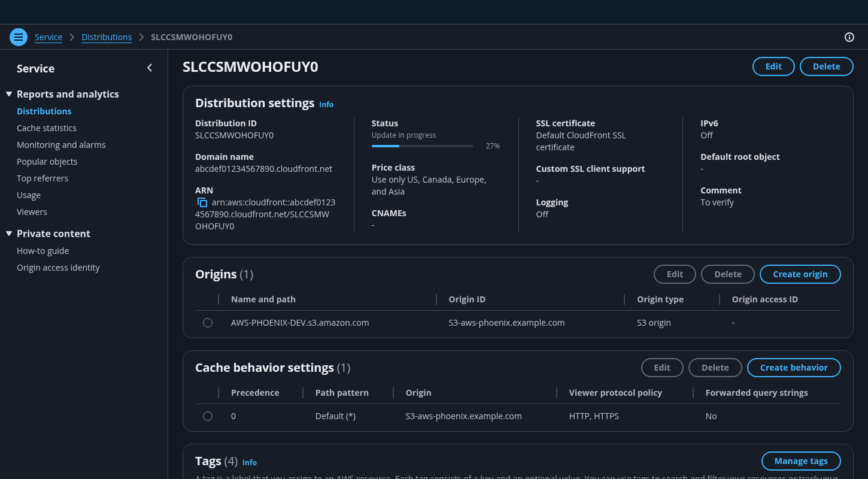Click Create behavior

click(794, 368)
